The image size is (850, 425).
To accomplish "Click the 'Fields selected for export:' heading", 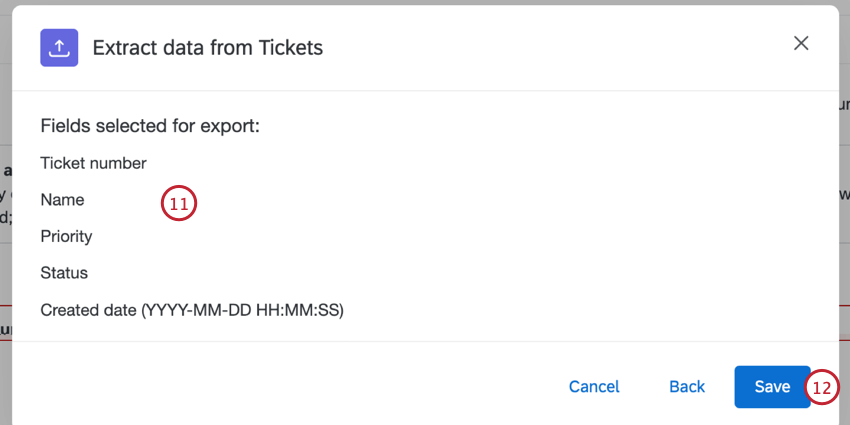I will 150,126.
